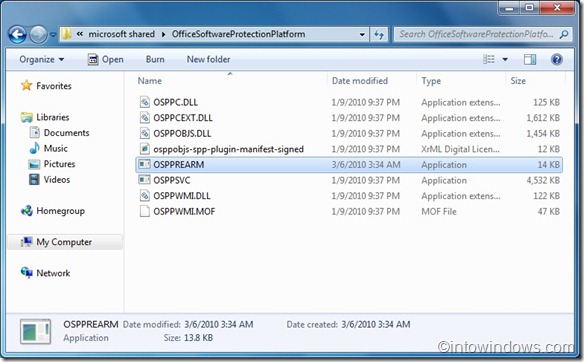Click the OSPPOBJS.DLL file icon
The image size is (584, 362).
coord(145,133)
